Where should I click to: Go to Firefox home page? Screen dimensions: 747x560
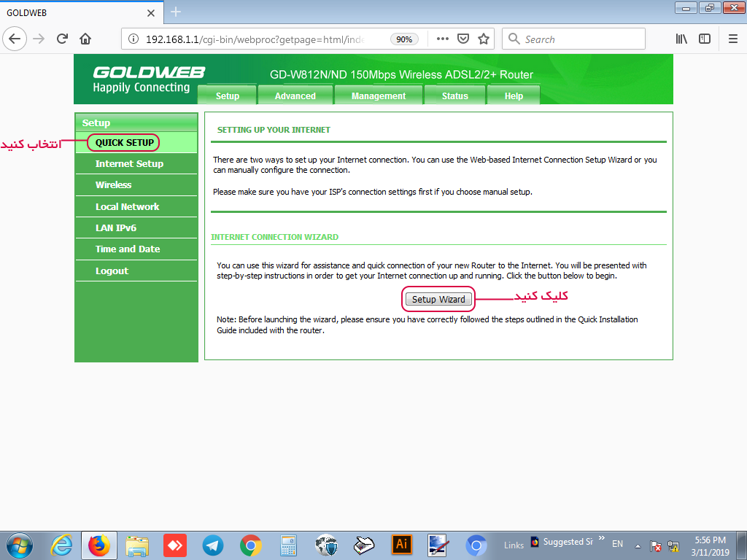click(x=85, y=39)
